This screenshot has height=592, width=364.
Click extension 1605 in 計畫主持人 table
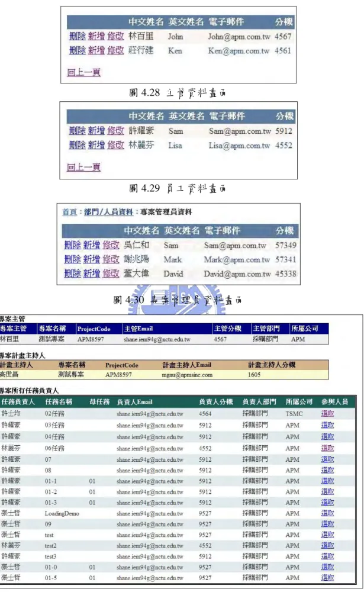point(254,375)
